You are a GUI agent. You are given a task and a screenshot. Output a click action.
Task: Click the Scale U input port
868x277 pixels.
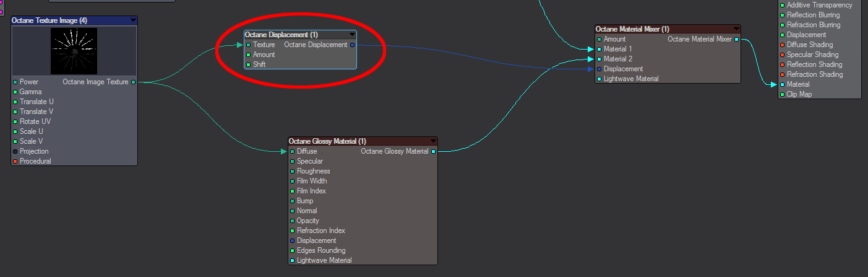click(x=15, y=131)
